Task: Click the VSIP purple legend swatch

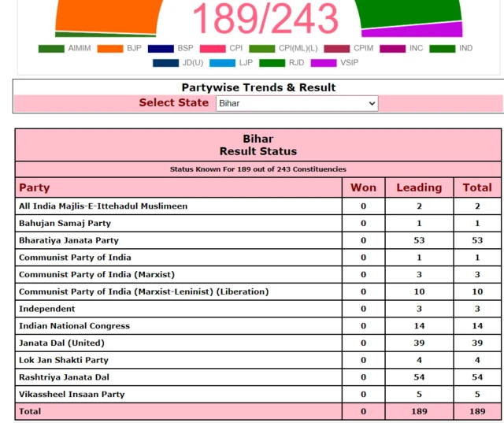Action: click(x=324, y=63)
